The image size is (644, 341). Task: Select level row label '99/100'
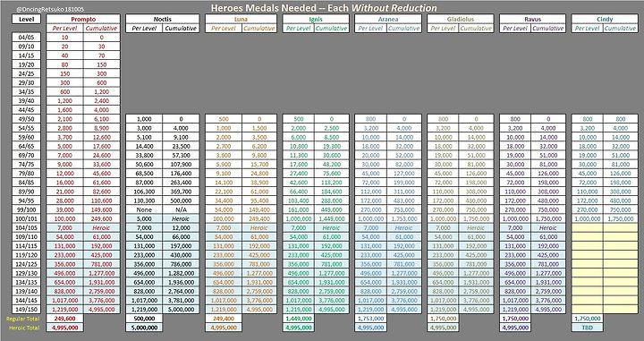click(x=26, y=209)
